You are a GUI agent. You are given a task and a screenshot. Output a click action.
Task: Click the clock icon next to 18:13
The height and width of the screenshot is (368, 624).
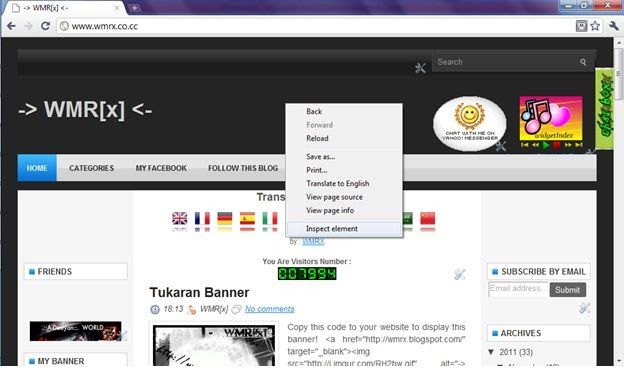pyautogui.click(x=155, y=309)
